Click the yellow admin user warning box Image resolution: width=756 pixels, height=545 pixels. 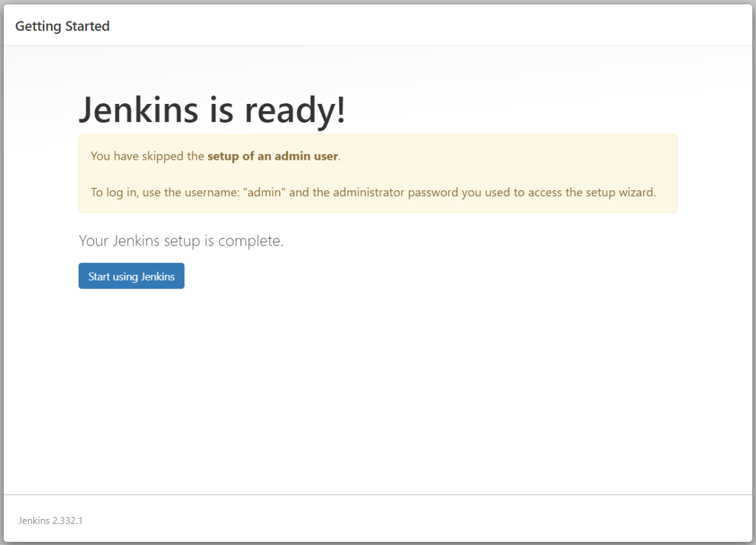pyautogui.click(x=377, y=173)
